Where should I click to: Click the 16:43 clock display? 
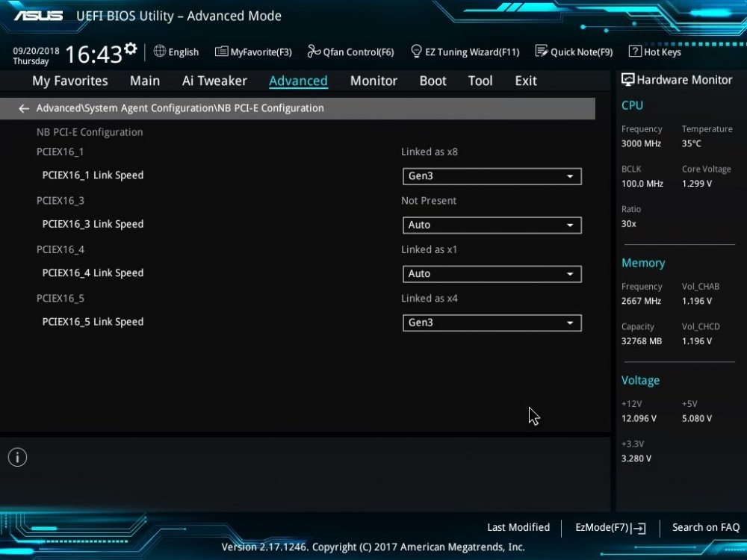94,55
